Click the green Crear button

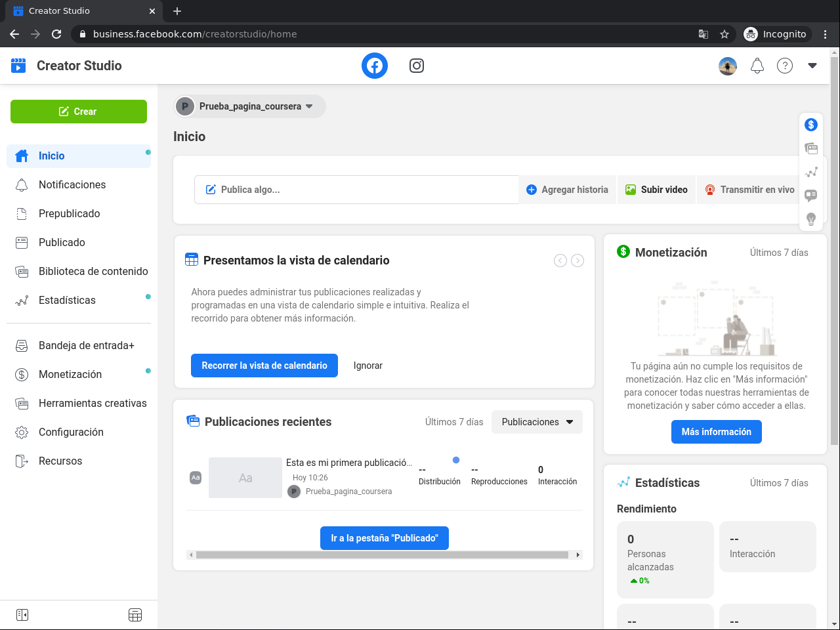(x=79, y=112)
